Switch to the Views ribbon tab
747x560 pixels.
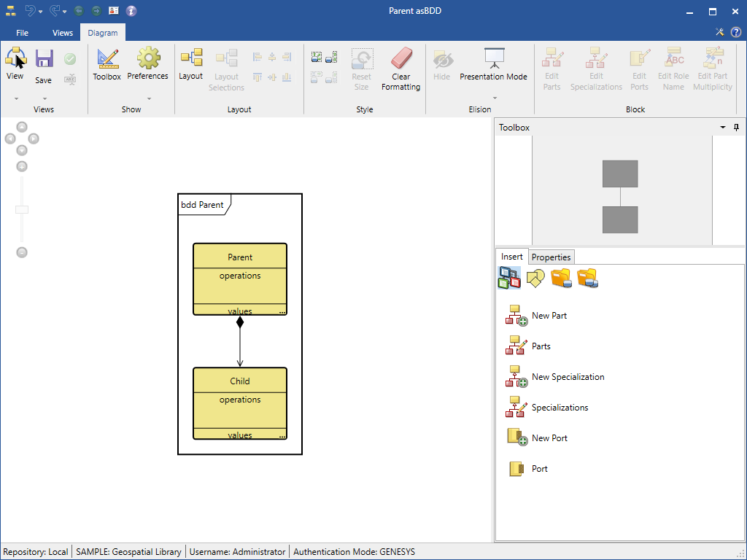63,33
